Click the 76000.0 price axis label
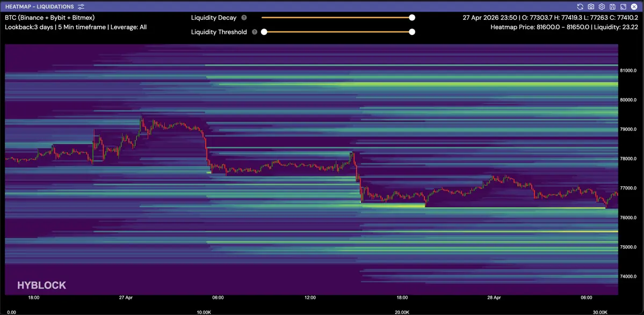The height and width of the screenshot is (315, 644). click(x=628, y=218)
